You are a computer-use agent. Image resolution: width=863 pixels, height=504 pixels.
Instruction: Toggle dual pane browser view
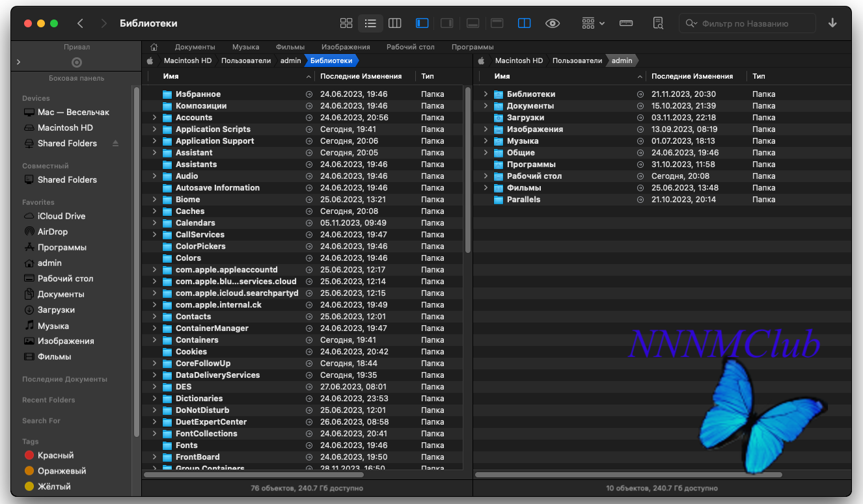pos(524,23)
